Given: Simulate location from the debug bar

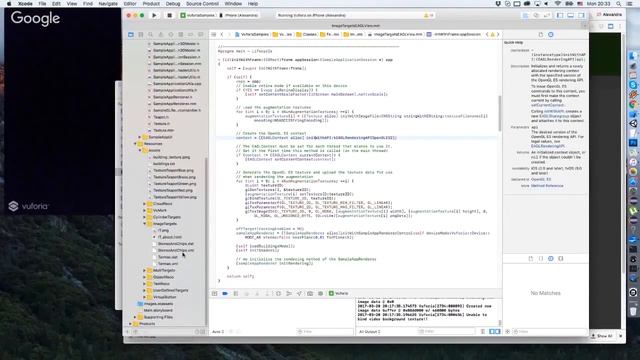Looking at the screenshot, I should 299,293.
